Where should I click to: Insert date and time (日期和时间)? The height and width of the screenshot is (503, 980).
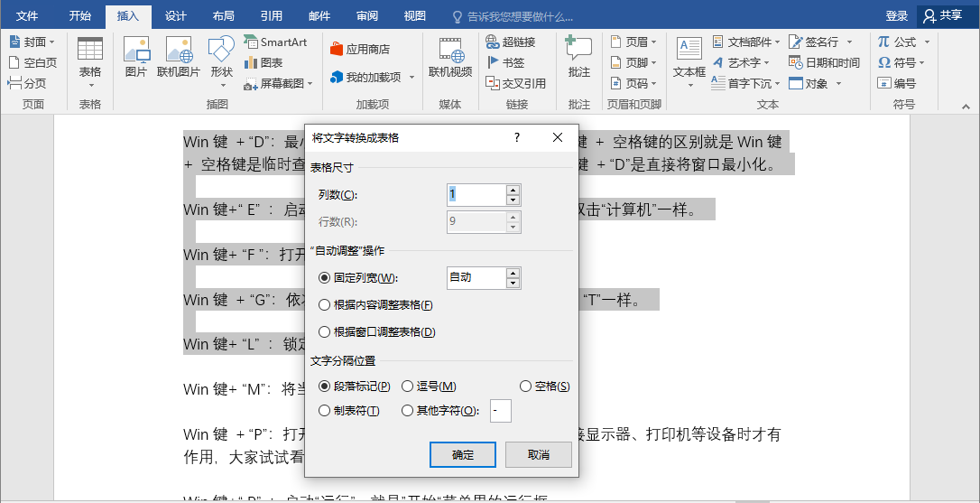pyautogui.click(x=825, y=62)
